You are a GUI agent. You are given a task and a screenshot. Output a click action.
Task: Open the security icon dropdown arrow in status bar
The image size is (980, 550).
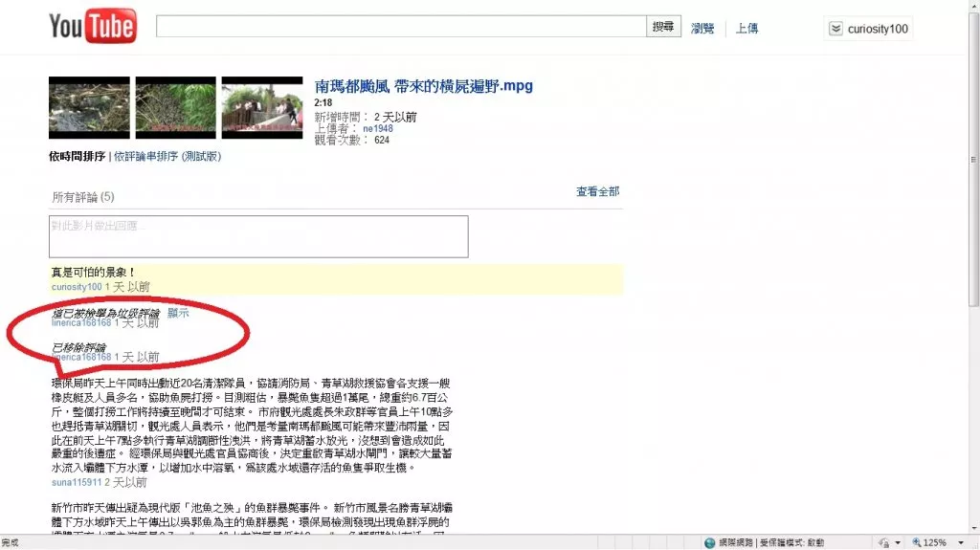[x=898, y=542]
